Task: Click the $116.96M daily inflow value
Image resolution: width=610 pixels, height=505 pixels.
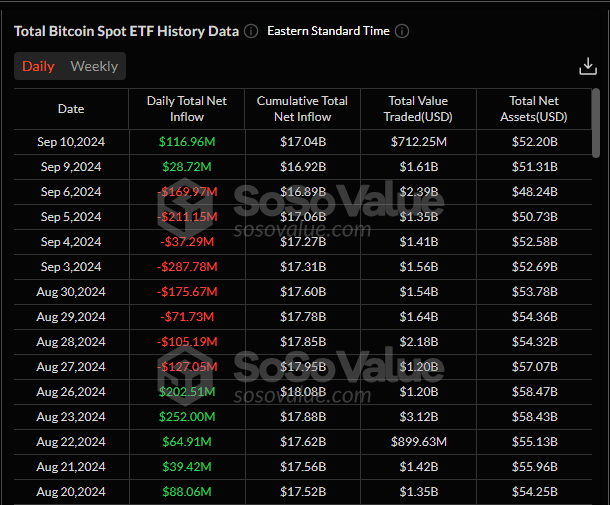Action: coord(187,142)
